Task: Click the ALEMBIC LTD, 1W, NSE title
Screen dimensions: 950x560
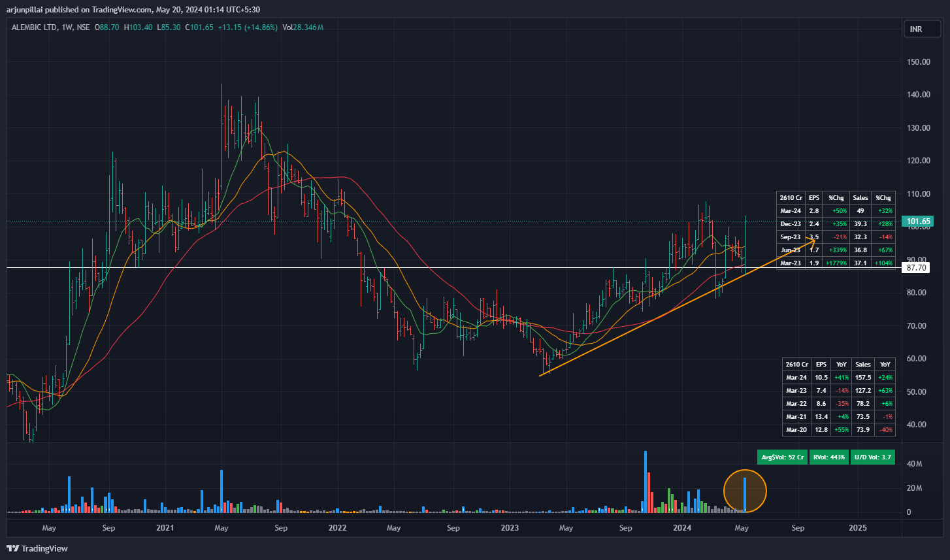Action: click(x=51, y=27)
